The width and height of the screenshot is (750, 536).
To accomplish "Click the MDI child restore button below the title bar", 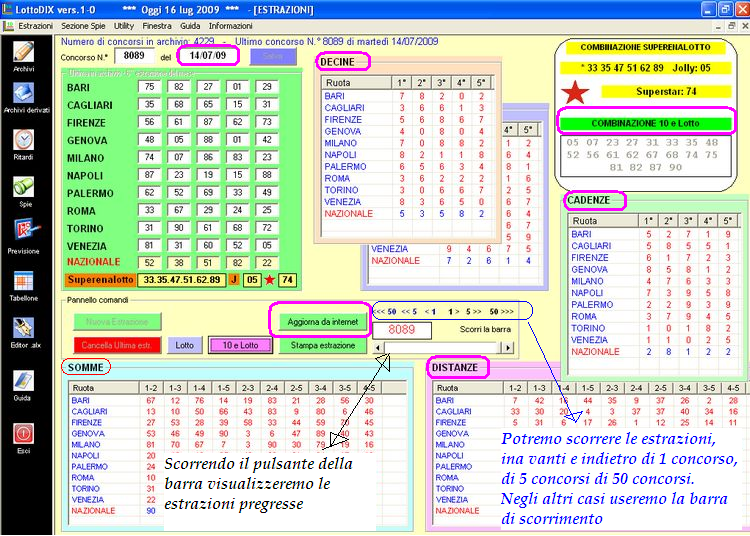I will pyautogui.click(x=731, y=26).
